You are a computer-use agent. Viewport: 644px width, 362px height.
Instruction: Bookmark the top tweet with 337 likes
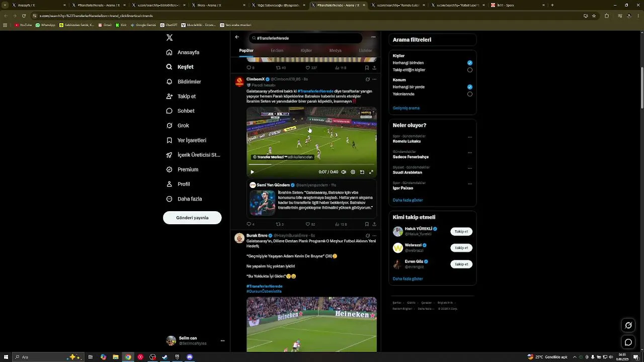point(367,68)
